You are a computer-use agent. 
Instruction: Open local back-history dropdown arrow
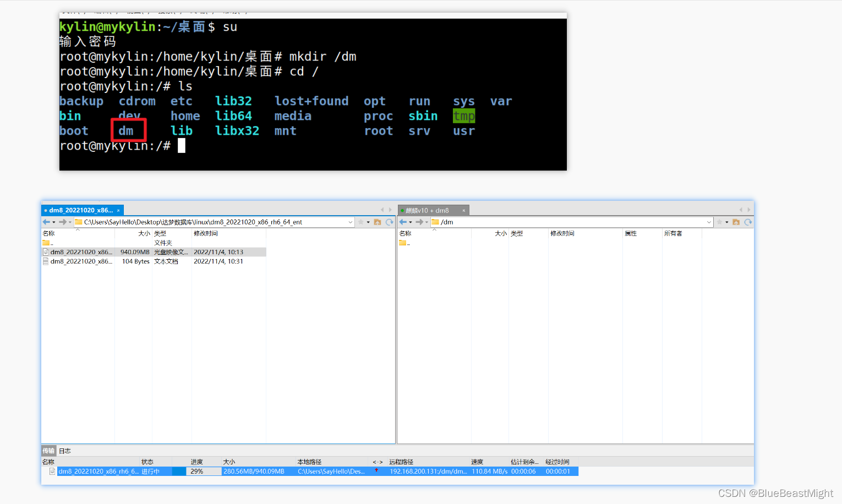coord(53,222)
